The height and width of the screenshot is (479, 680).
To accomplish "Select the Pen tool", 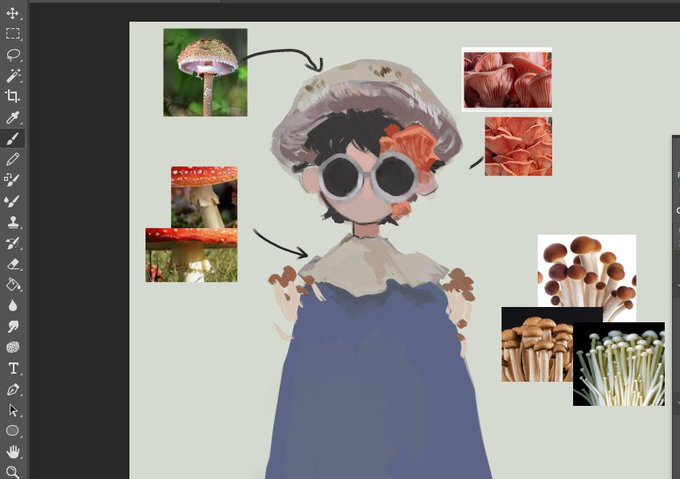I will 13,389.
